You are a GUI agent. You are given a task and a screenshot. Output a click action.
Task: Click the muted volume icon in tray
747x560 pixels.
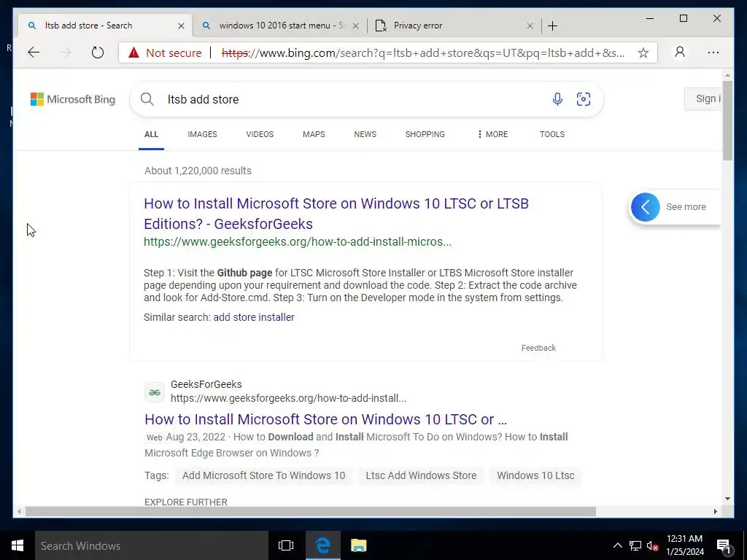click(652, 545)
